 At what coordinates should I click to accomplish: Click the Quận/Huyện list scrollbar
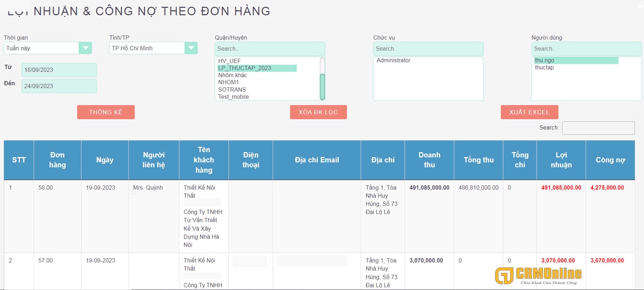pyautogui.click(x=323, y=86)
